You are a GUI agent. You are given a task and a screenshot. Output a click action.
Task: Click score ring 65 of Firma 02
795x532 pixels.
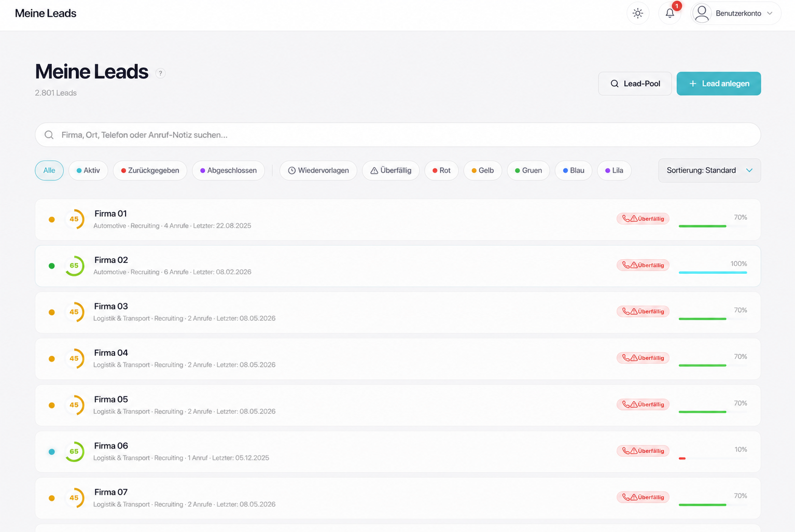(x=74, y=265)
